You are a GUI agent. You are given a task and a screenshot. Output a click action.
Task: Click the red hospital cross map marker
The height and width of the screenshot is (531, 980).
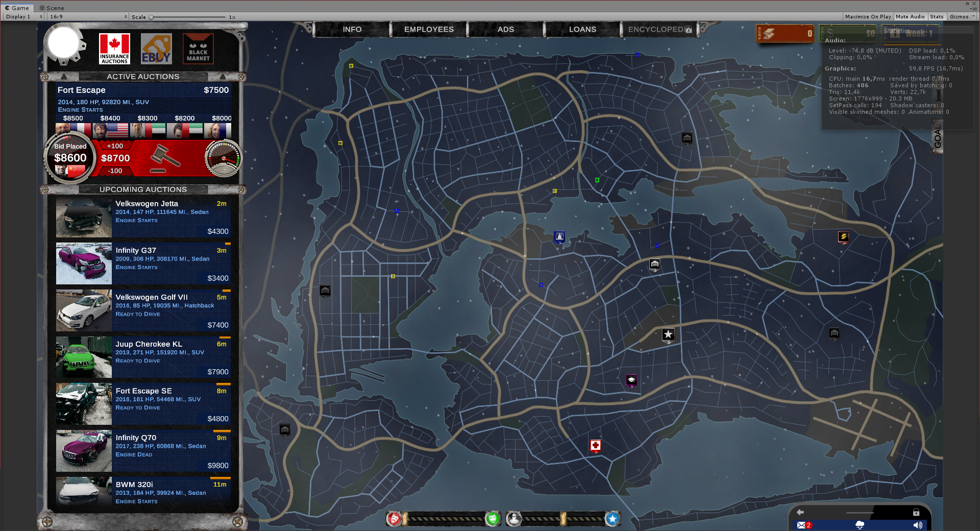click(595, 446)
